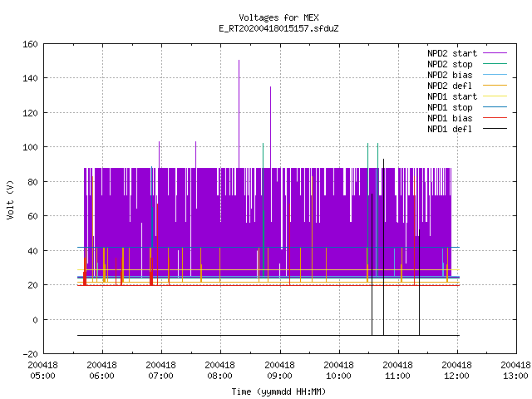Click the green NPD2 stop legend line
Viewport: 532px width, 399px height.
(x=495, y=63)
